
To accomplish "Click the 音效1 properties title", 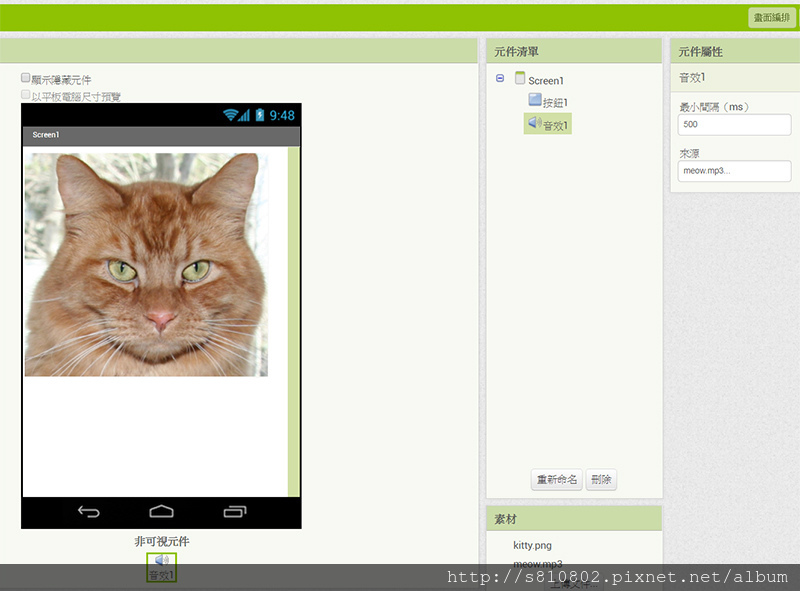I will (x=692, y=78).
